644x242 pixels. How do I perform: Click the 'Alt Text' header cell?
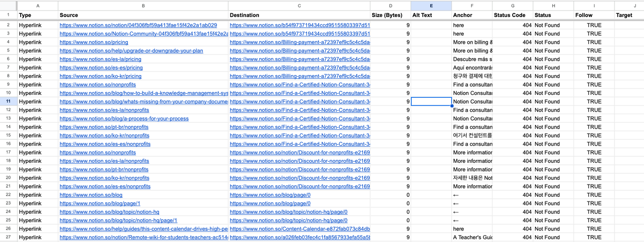(x=431, y=15)
